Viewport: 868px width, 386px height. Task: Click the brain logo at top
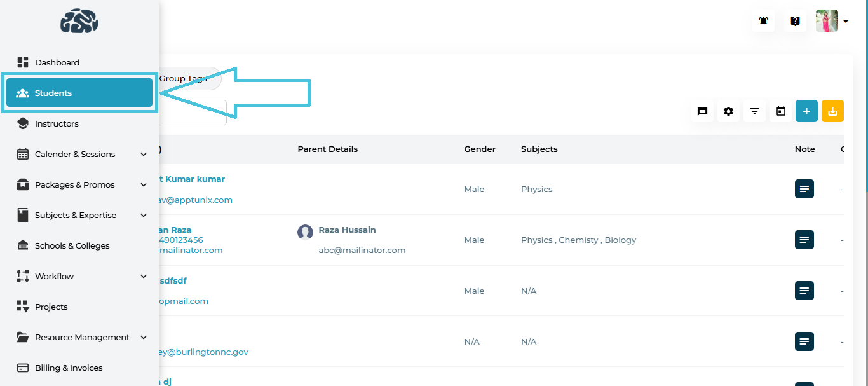(79, 21)
